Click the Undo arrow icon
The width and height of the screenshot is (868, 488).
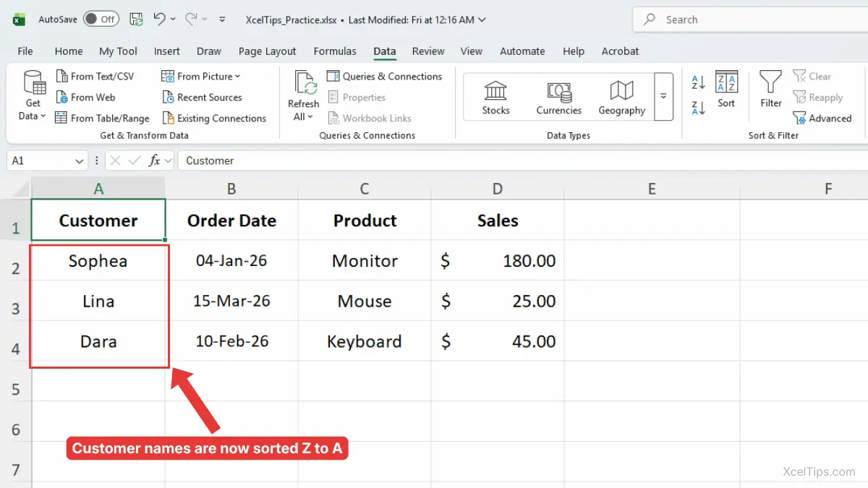tap(160, 20)
